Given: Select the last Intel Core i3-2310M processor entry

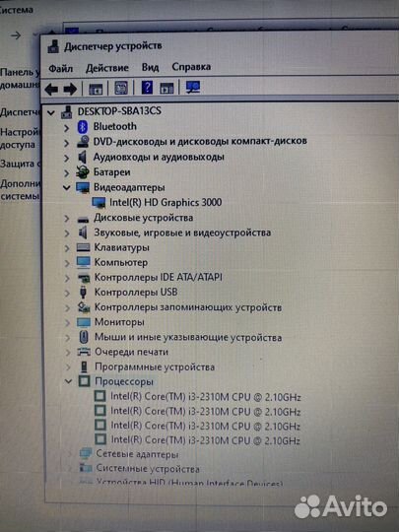Looking at the screenshot, I should coord(206,440).
